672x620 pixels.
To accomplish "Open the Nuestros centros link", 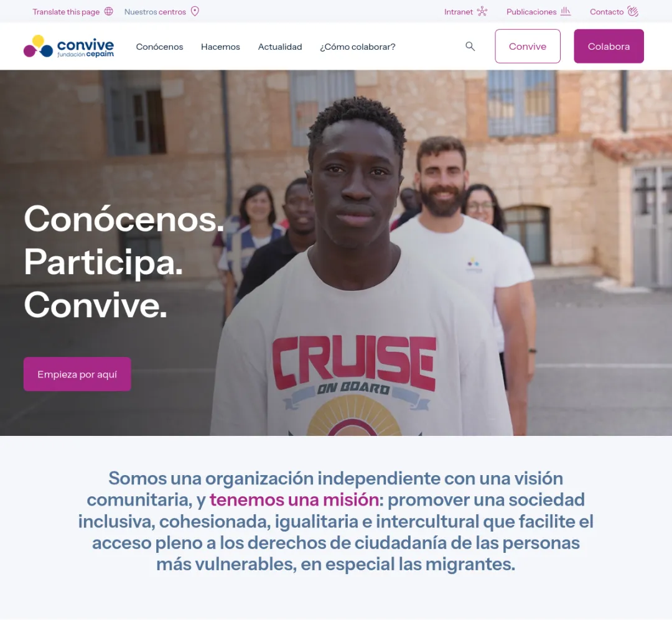I will coord(155,12).
